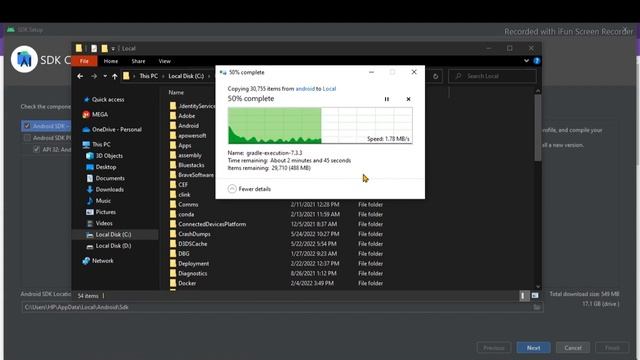Open the File tab in Explorer
This screenshot has width=640, height=360.
point(84,61)
